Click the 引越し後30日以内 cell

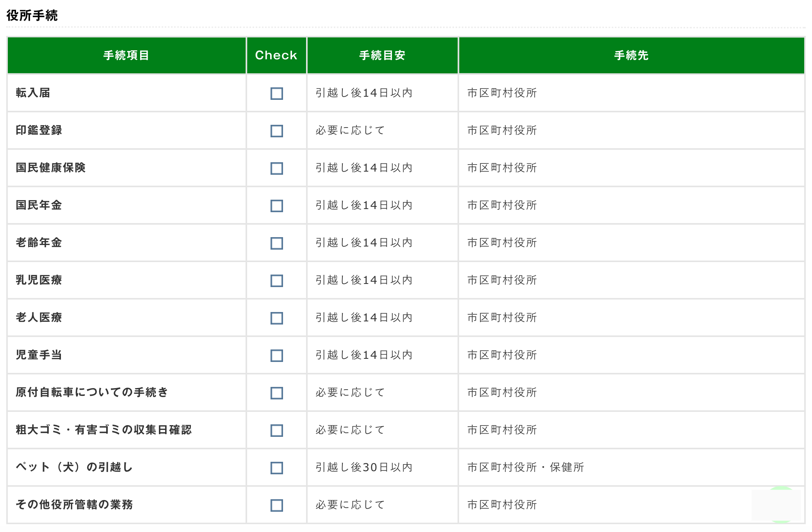tap(364, 467)
